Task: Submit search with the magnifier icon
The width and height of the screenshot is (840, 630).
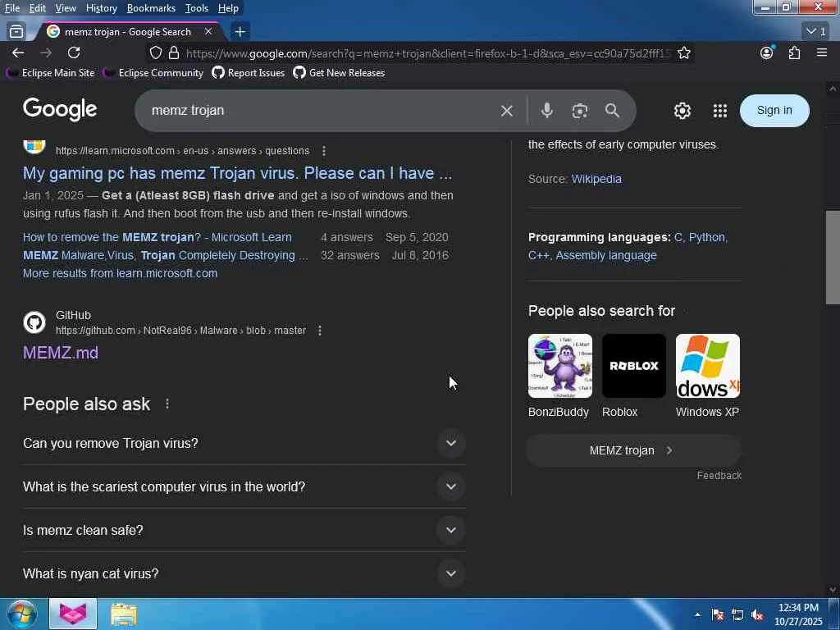Action: click(612, 111)
